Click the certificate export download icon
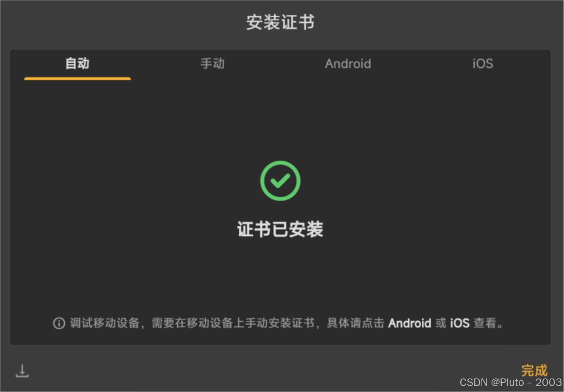 click(22, 371)
